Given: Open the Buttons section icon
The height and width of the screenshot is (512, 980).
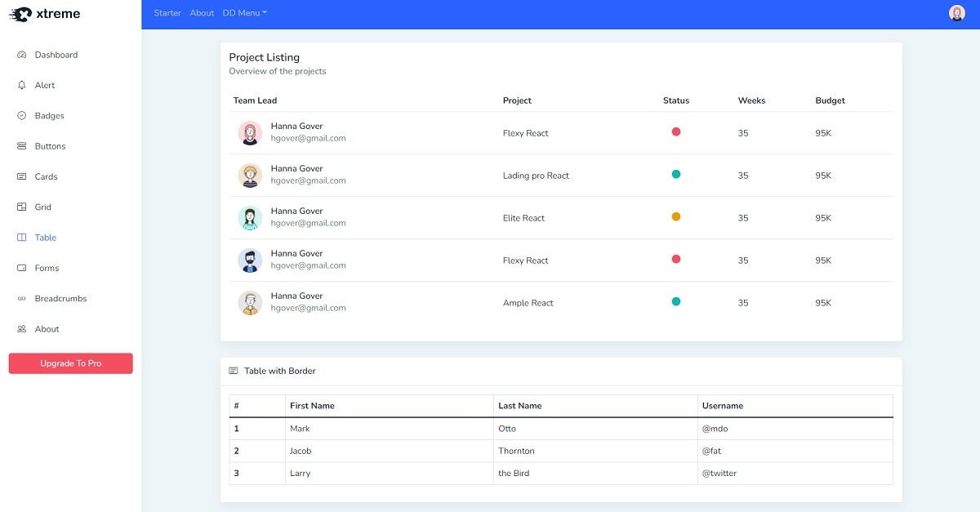Looking at the screenshot, I should coord(20,146).
